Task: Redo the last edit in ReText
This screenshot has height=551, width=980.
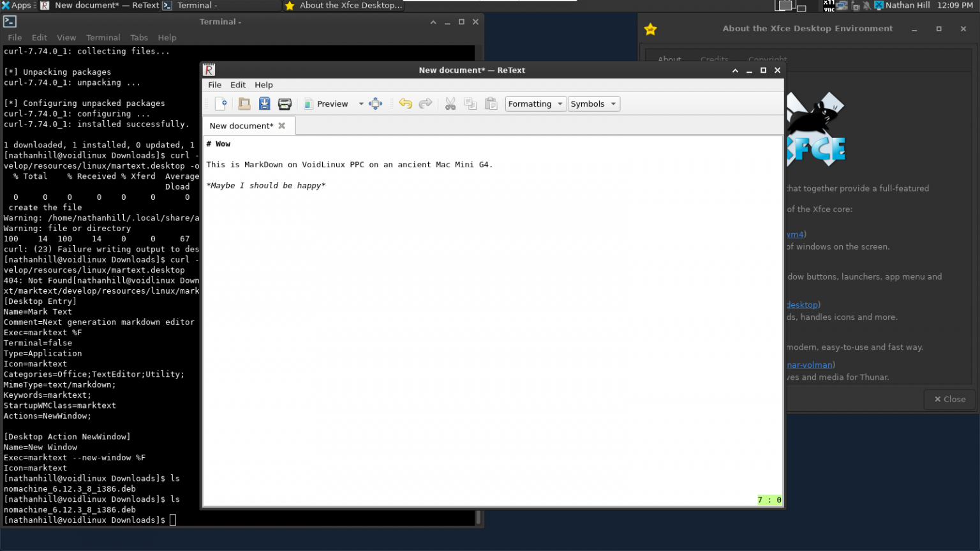Action: [x=426, y=103]
